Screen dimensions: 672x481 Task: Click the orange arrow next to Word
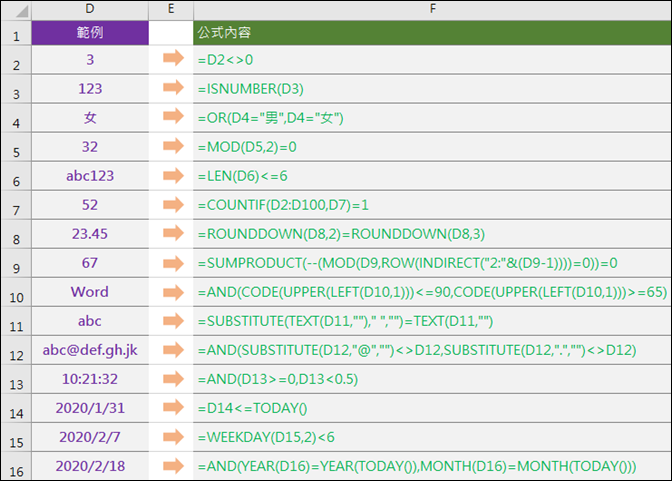pyautogui.click(x=173, y=292)
